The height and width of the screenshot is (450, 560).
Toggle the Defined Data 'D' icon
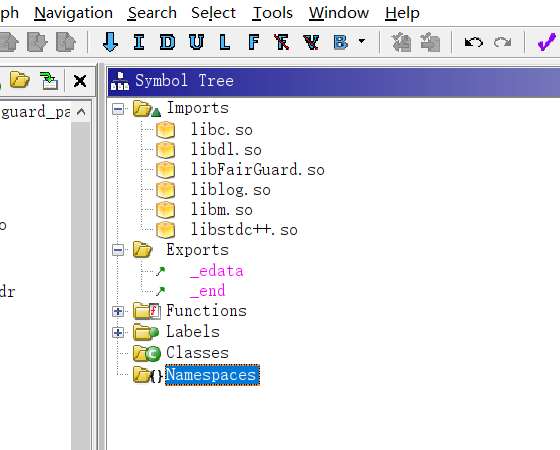click(167, 42)
